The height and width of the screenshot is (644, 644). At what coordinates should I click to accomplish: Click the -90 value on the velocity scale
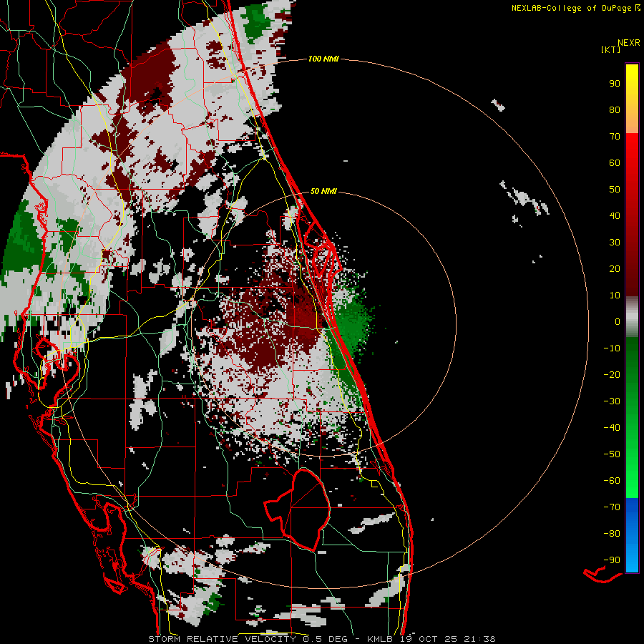pos(612,560)
